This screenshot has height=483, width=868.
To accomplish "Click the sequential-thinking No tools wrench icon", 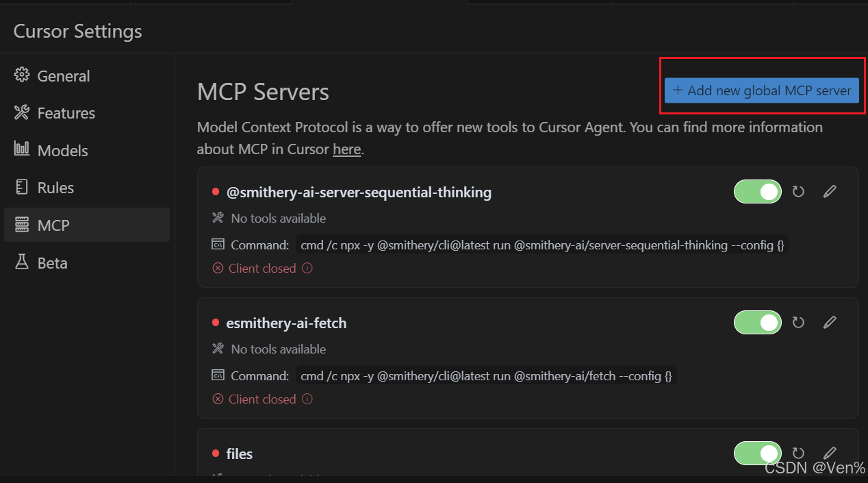I will (x=218, y=218).
